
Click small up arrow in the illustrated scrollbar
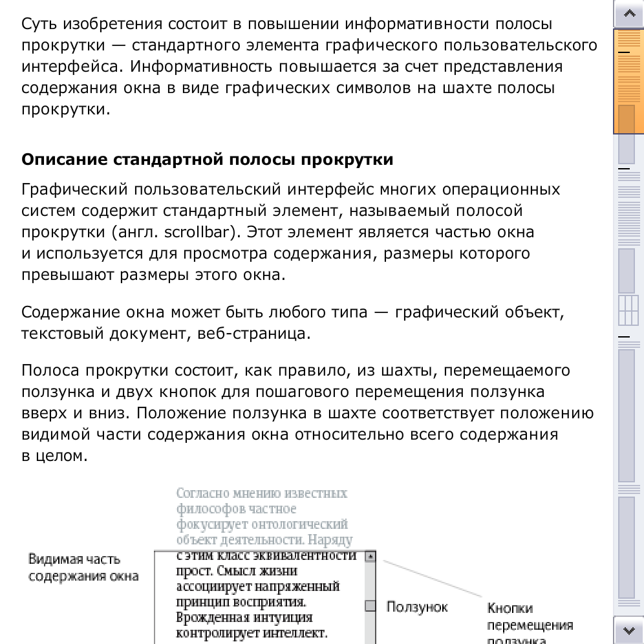pos(370,556)
